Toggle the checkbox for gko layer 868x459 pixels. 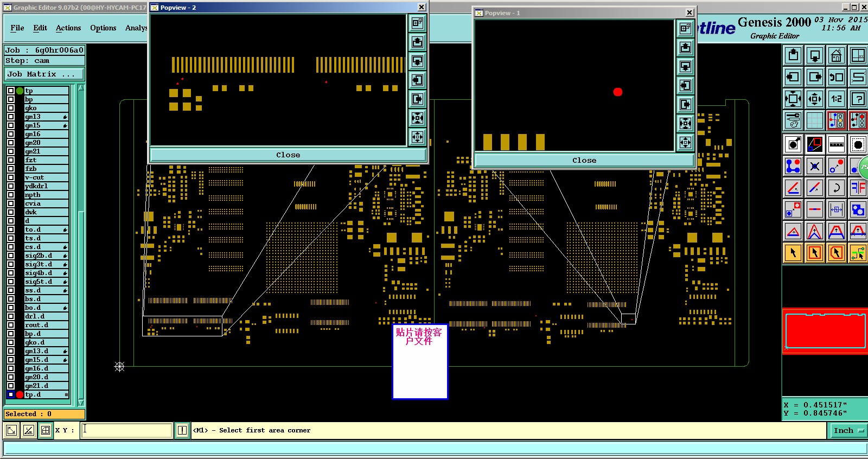coord(11,108)
